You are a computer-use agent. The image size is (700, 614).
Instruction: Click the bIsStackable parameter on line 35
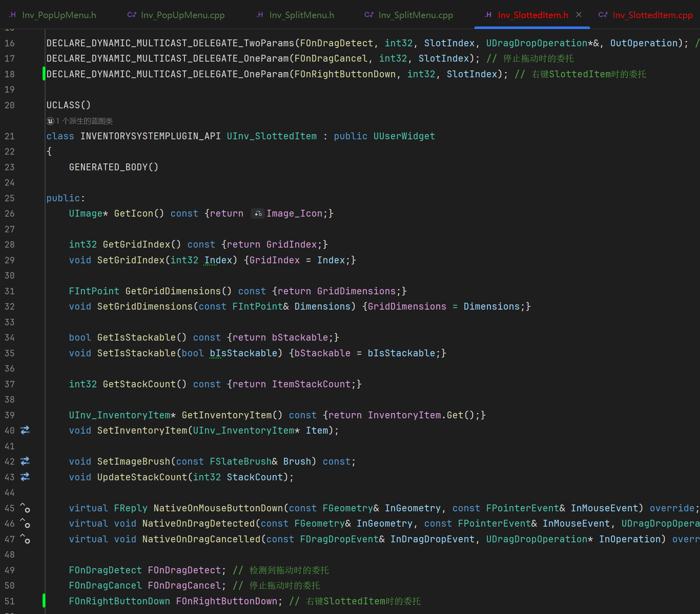244,353
